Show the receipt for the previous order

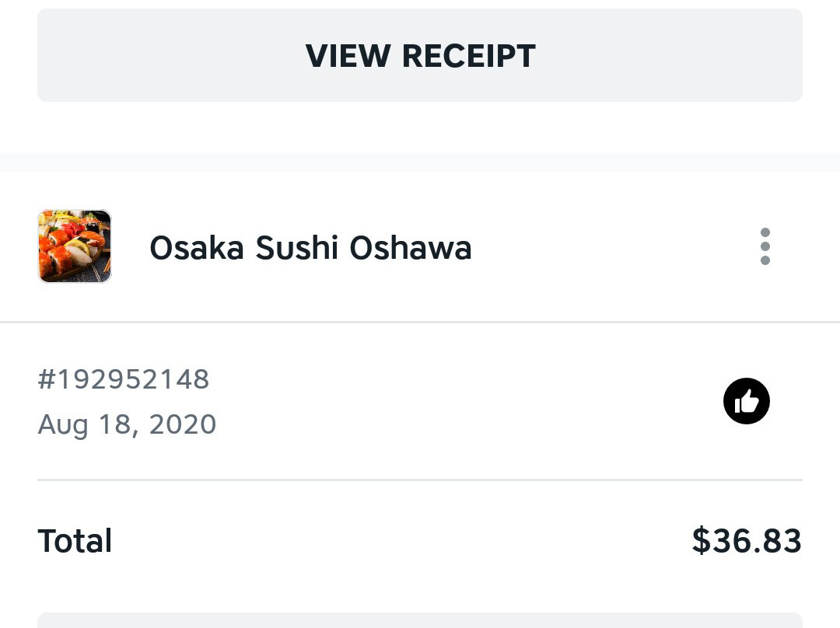pos(420,55)
